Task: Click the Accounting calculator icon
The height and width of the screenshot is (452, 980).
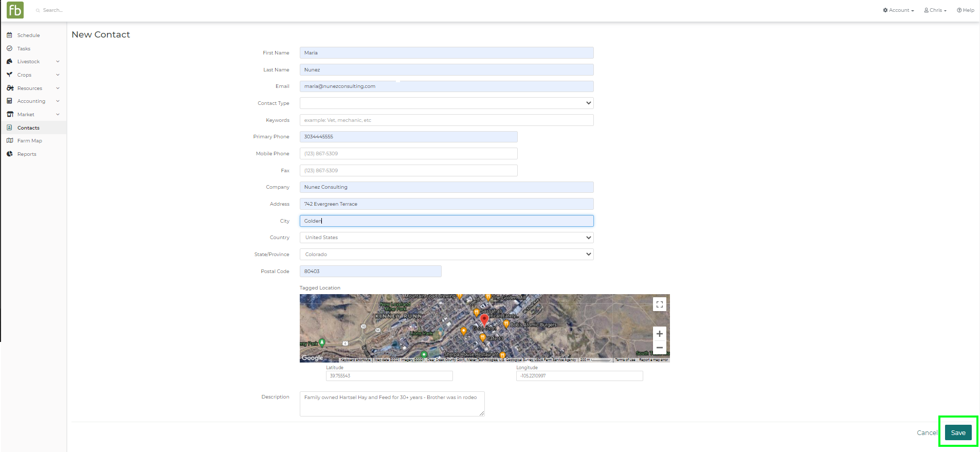Action: 9,101
